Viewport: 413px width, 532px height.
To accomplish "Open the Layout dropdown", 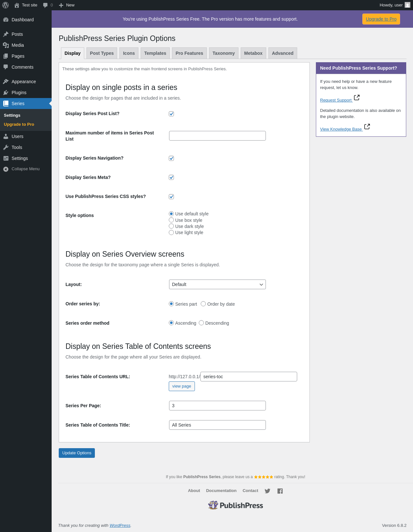I will 217,284.
